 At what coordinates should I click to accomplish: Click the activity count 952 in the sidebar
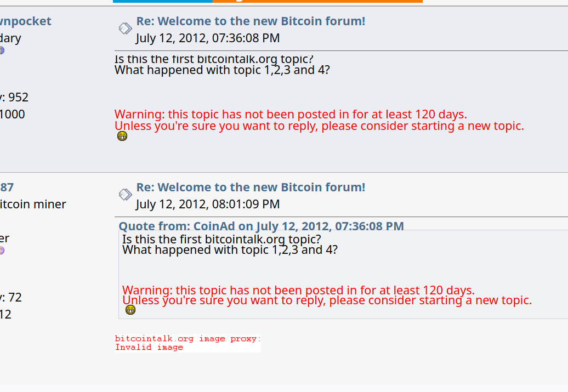(18, 98)
